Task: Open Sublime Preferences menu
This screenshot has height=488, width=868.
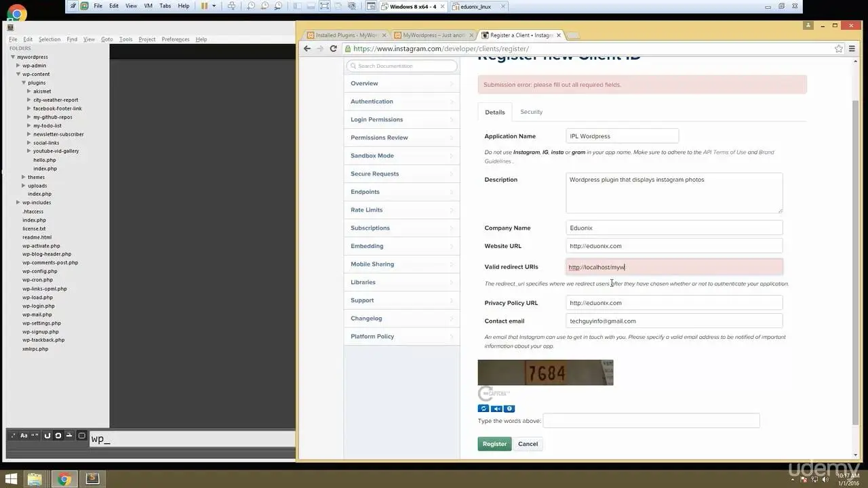Action: (x=176, y=39)
